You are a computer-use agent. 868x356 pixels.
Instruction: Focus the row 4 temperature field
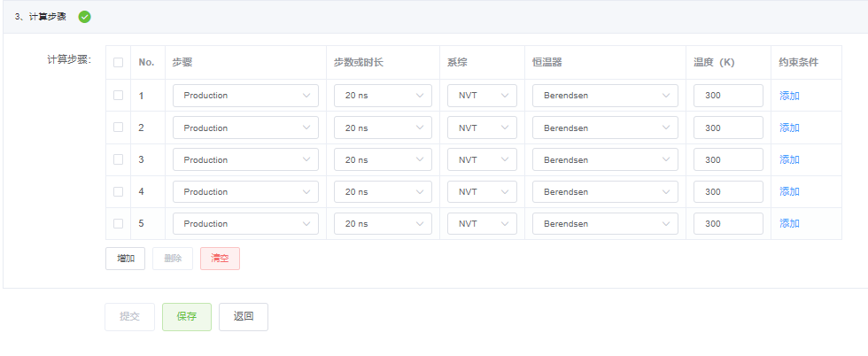coord(728,191)
